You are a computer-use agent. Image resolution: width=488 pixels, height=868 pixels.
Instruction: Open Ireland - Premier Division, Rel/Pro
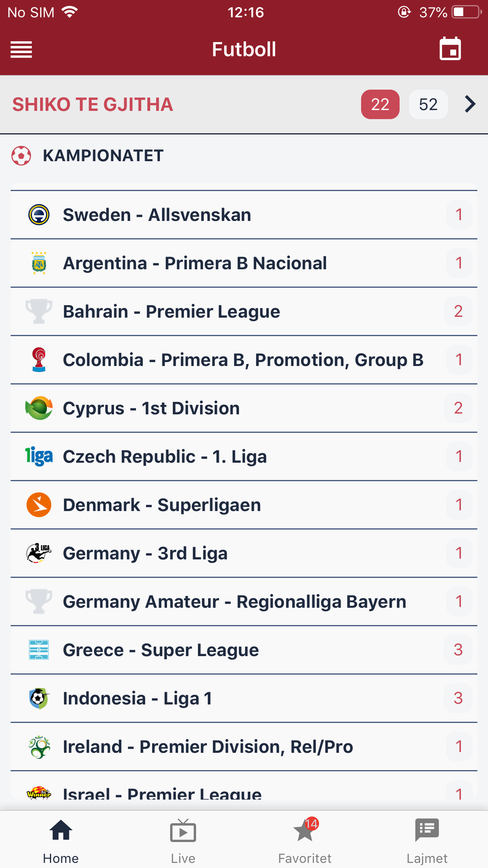point(208,747)
